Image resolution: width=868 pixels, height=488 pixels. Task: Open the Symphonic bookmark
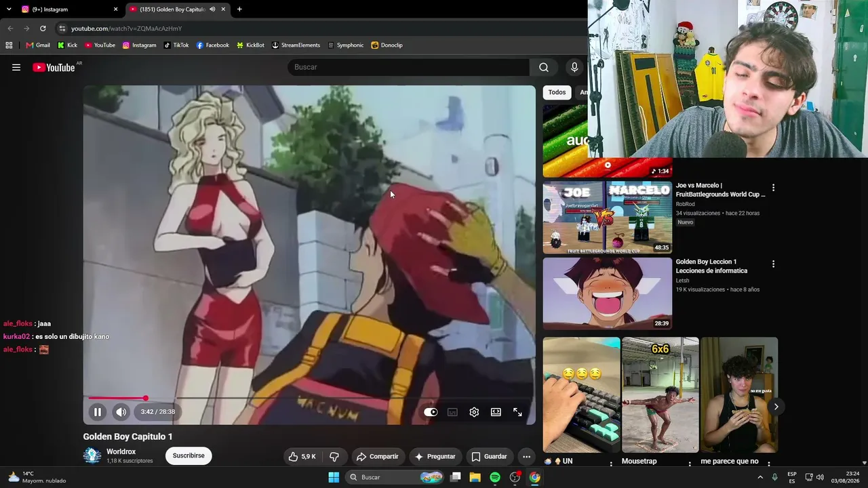(x=345, y=45)
